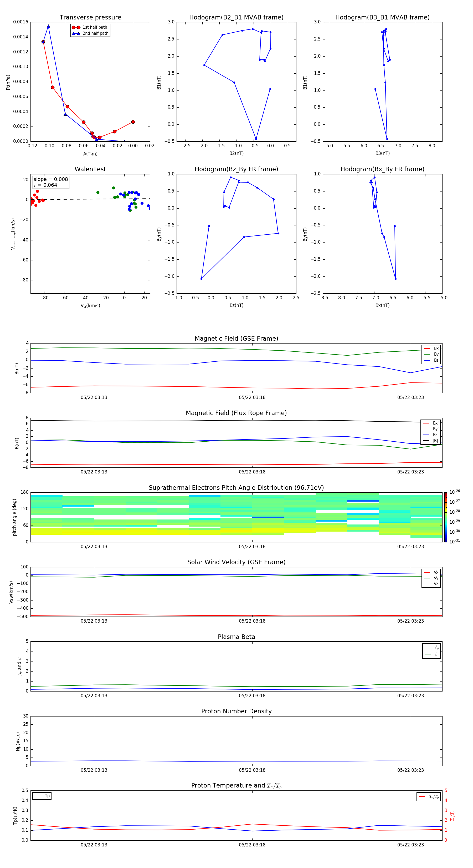Click the '1st half path' legend entry
Image resolution: width=473 pixels, height=868 pixels.
pyautogui.click(x=90, y=27)
